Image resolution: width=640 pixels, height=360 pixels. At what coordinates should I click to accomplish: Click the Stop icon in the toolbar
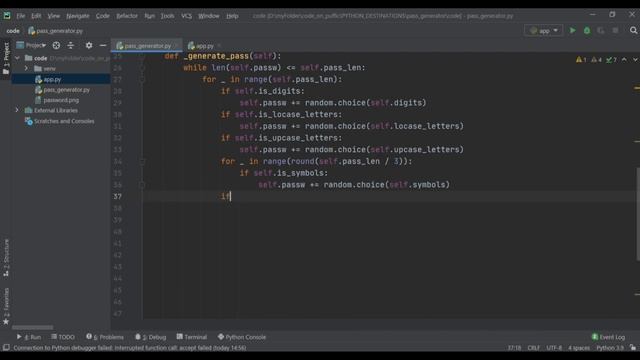click(615, 31)
